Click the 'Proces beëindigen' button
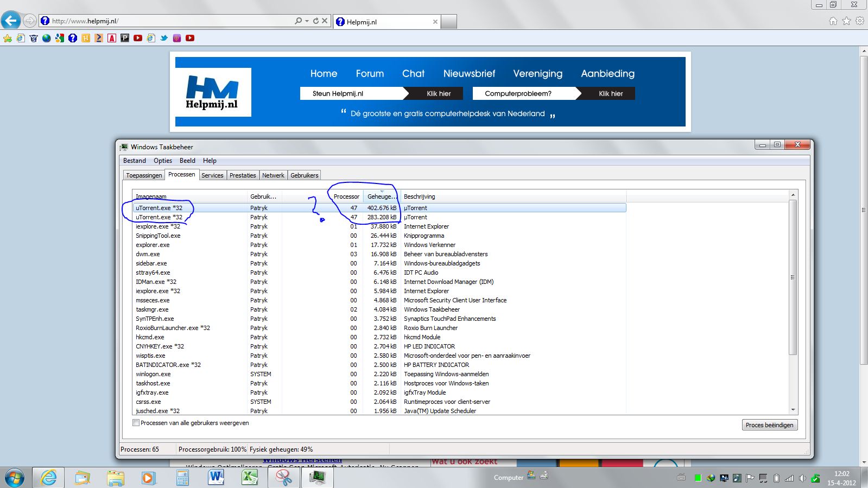The width and height of the screenshot is (868, 488). [769, 425]
